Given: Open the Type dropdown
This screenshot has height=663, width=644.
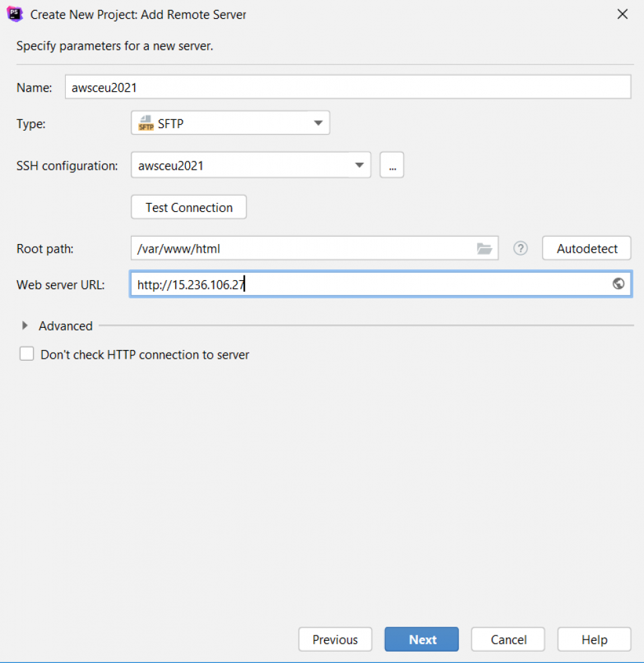Looking at the screenshot, I should (317, 122).
